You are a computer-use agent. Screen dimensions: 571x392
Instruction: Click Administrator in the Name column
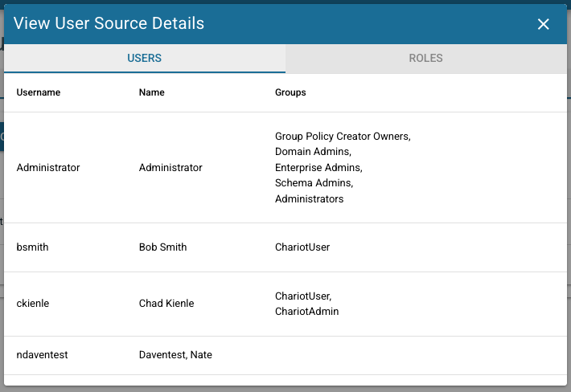pyautogui.click(x=170, y=168)
